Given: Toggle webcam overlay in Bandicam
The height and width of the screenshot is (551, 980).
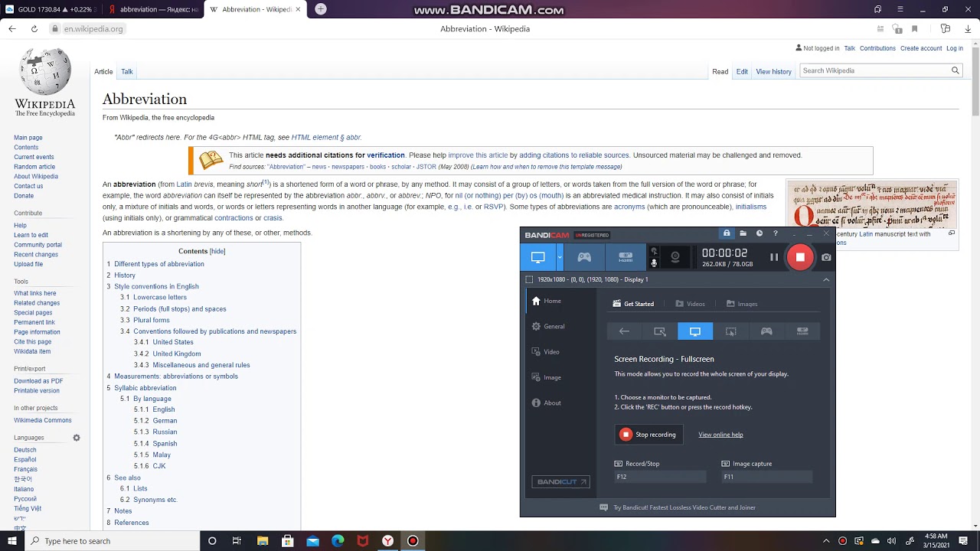Looking at the screenshot, I should (x=675, y=257).
